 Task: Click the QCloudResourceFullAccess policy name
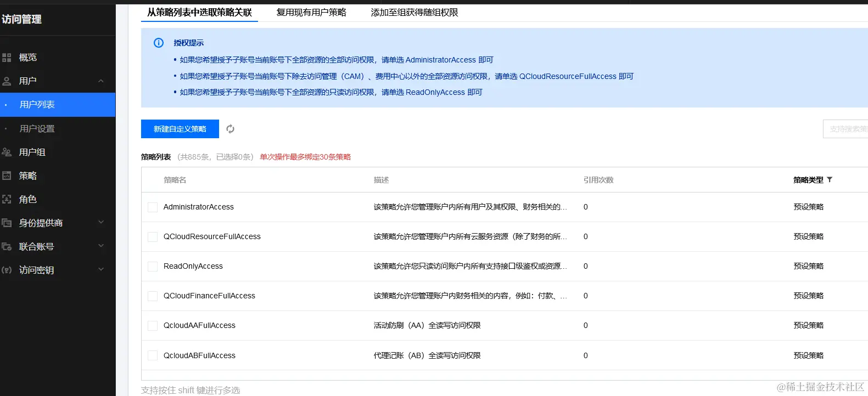coord(212,236)
